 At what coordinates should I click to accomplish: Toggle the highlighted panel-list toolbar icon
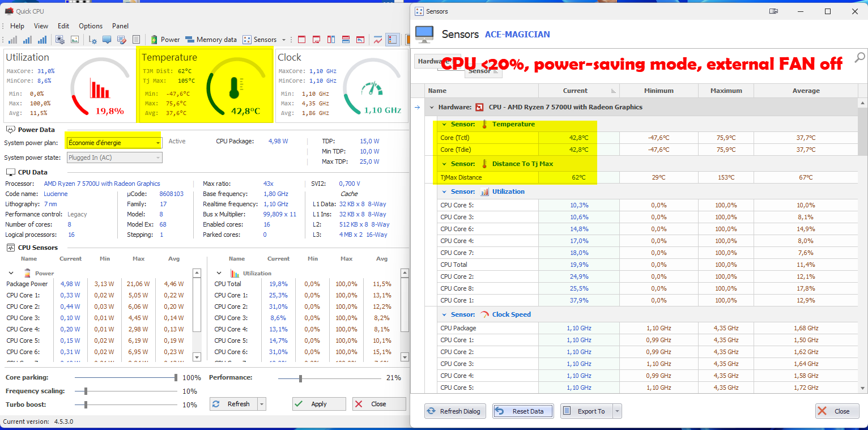[x=393, y=40]
